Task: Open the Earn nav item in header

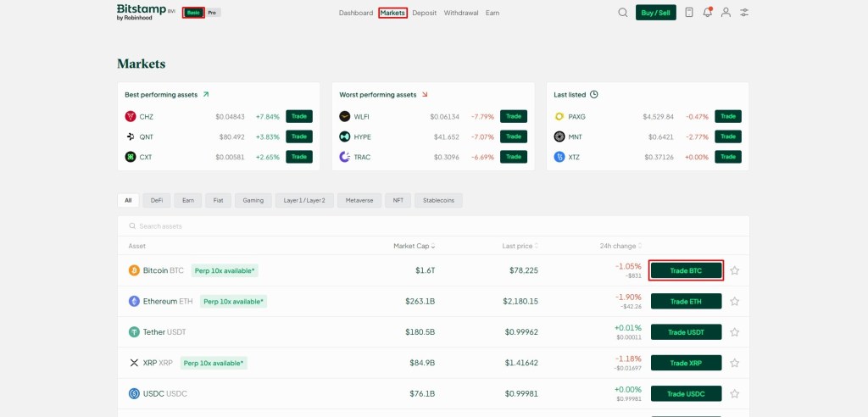Action: tap(492, 13)
